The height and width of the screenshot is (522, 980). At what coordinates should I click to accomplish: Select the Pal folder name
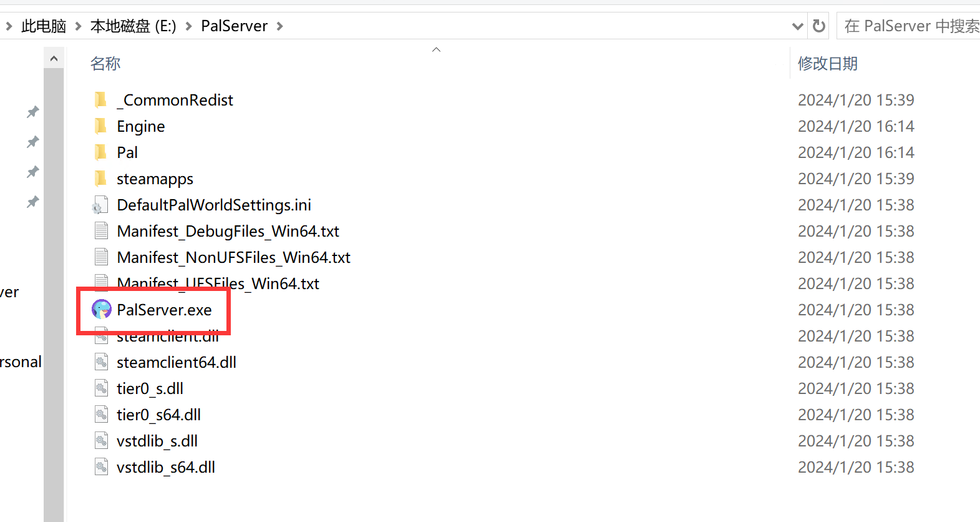point(127,152)
